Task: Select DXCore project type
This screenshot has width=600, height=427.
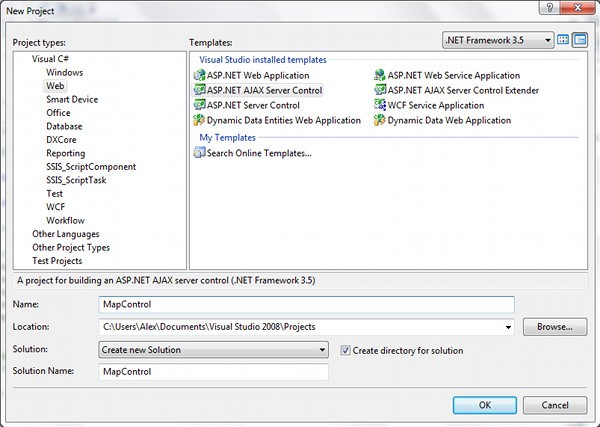Action: 61,140
